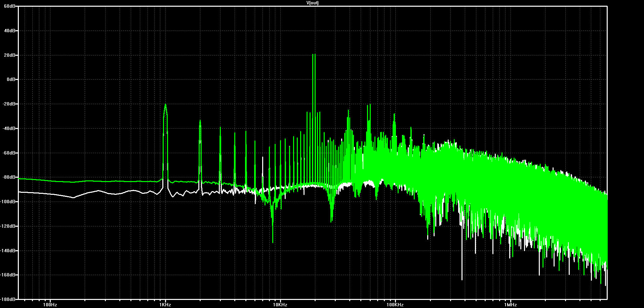
Task: Click the 100Hz frequency axis label
Action: click(50, 305)
